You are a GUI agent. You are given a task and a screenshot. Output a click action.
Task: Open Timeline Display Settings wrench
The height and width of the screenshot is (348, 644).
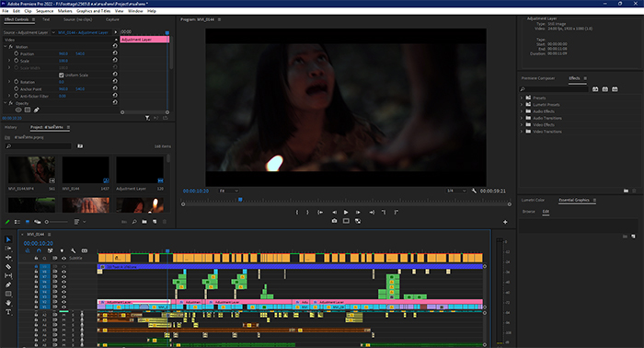(x=73, y=250)
